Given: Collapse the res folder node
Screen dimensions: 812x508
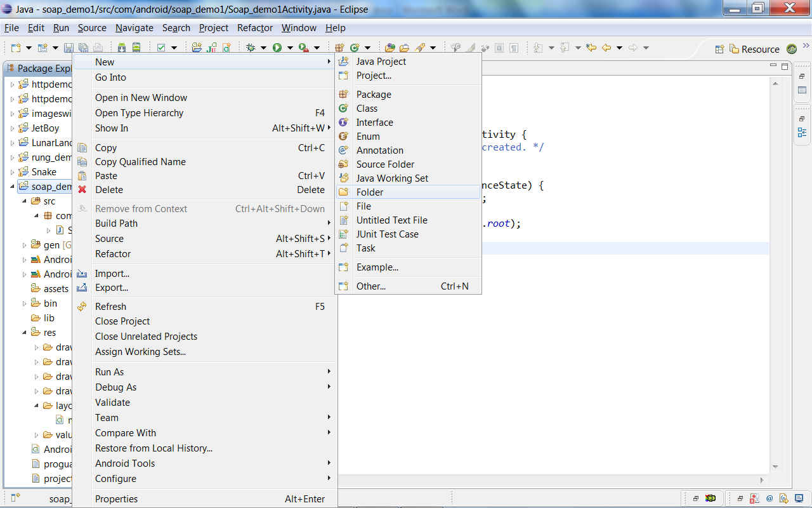Looking at the screenshot, I should 25,332.
